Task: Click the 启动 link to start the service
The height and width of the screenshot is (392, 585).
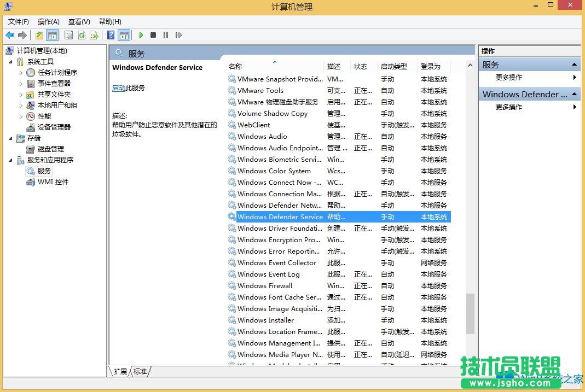Action: click(119, 89)
